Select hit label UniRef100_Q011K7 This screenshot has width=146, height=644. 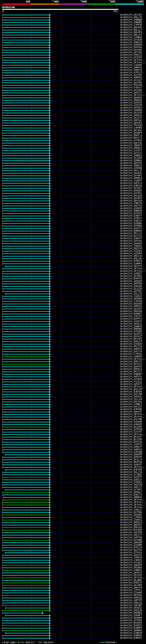(x=131, y=80)
